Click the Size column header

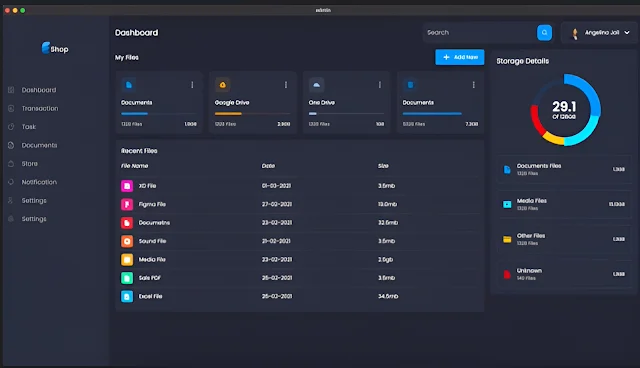383,166
